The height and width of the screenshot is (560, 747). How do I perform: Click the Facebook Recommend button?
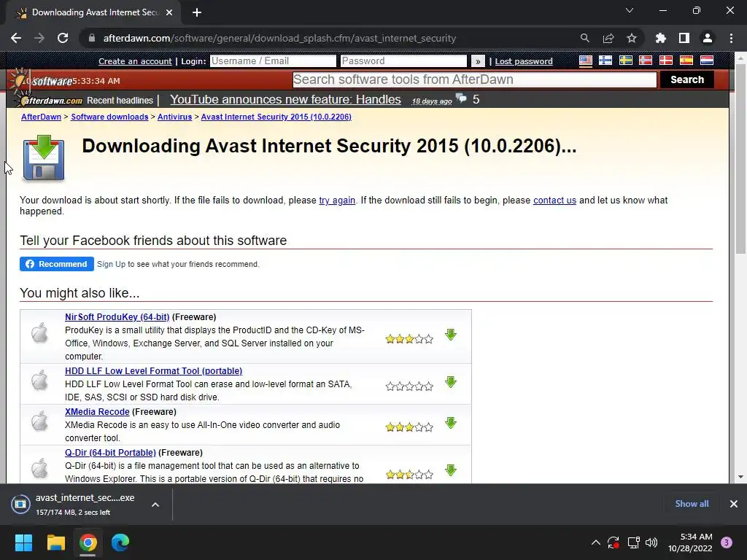57,264
